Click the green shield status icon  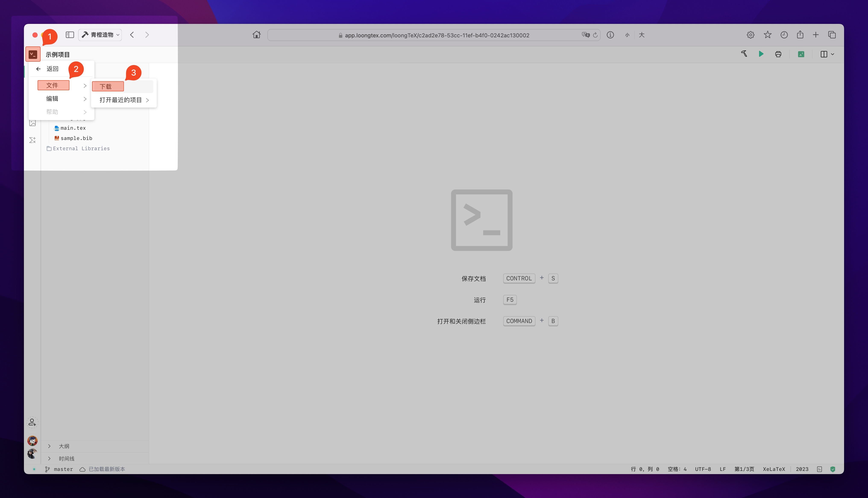pyautogui.click(x=833, y=469)
